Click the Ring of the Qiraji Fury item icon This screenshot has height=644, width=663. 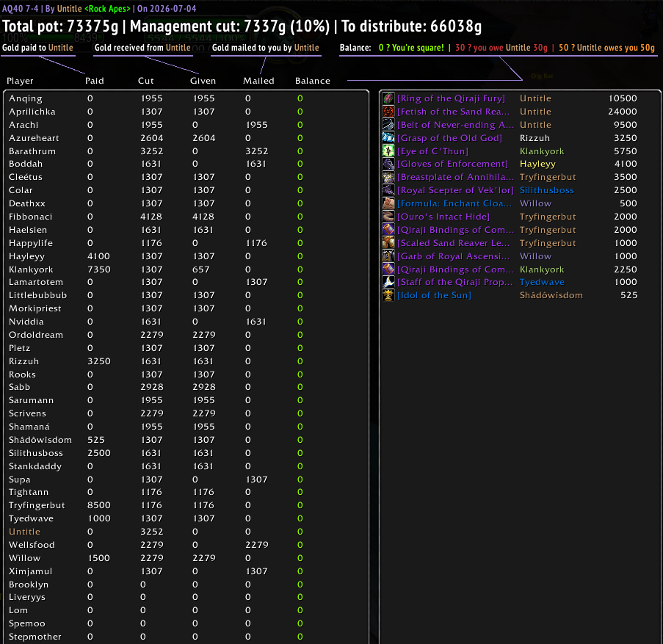coord(388,98)
